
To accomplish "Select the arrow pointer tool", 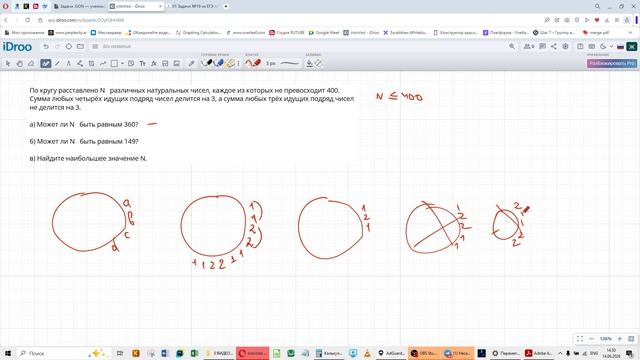I will [8, 63].
